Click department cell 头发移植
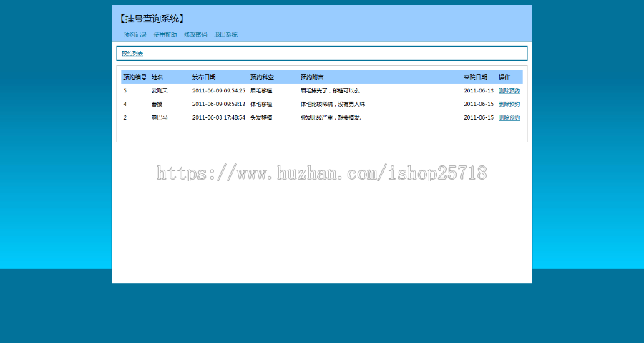Image resolution: width=644 pixels, height=343 pixels. tap(261, 117)
